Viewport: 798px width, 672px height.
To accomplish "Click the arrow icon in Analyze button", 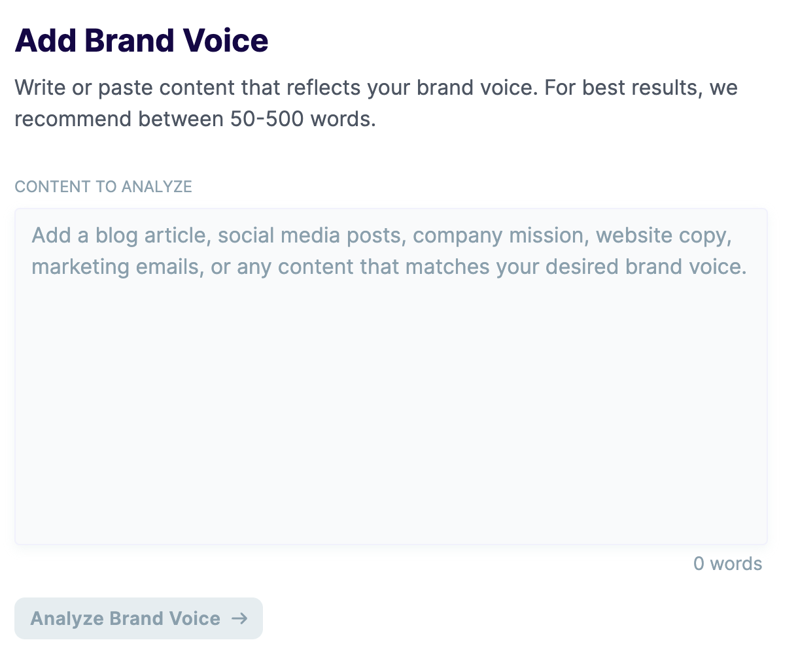I will pos(240,618).
